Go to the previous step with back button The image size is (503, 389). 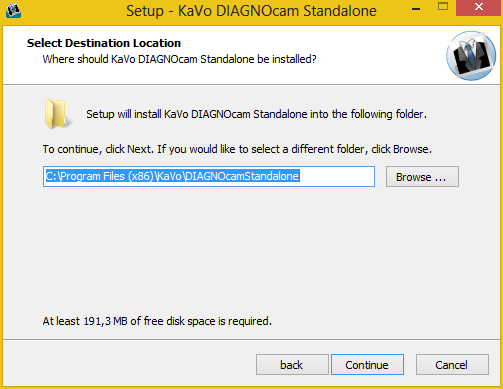292,365
